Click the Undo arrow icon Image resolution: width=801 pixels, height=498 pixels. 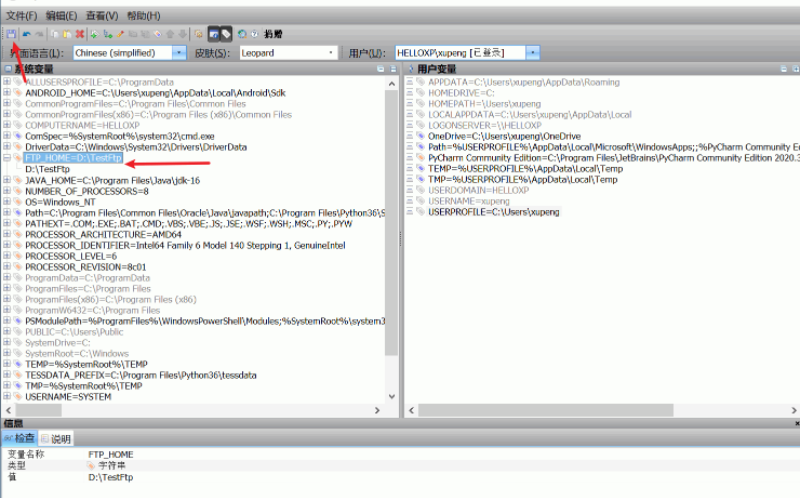[x=26, y=34]
